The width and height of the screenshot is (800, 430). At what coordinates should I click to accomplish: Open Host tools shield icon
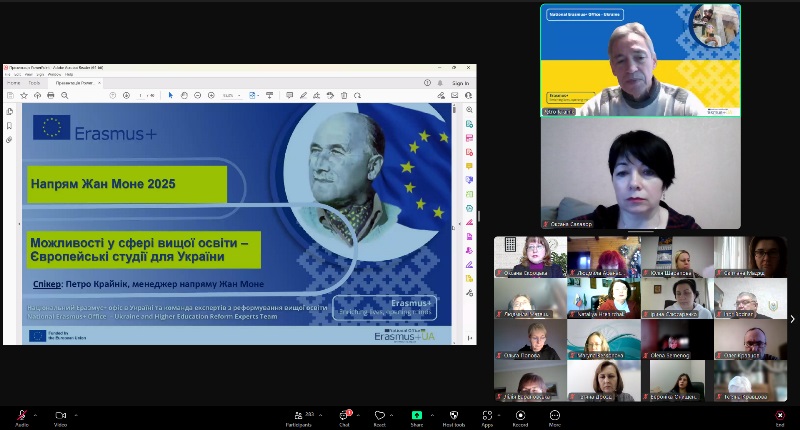point(454,418)
